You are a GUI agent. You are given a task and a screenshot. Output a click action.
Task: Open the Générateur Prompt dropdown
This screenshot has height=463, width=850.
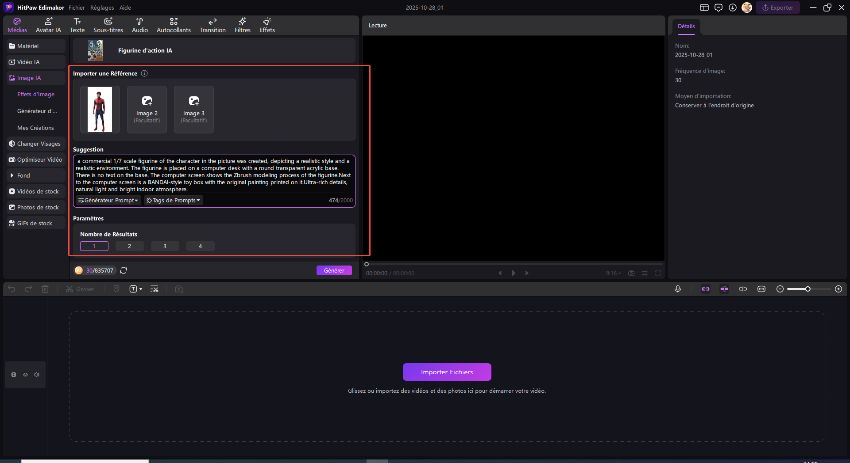108,200
